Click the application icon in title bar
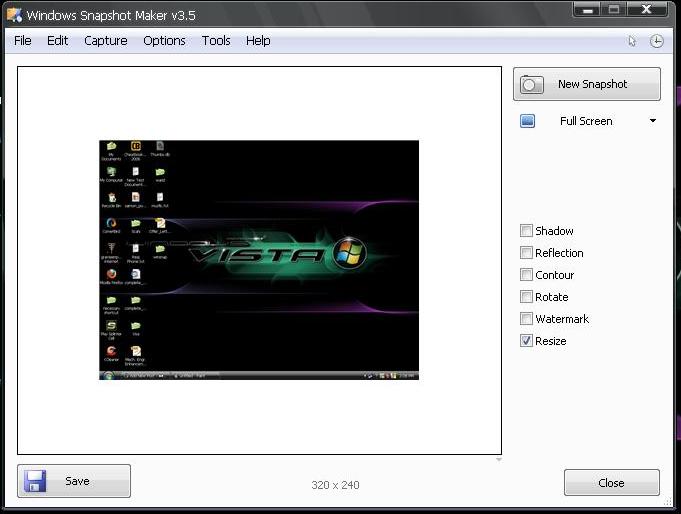The height and width of the screenshot is (514, 681). (x=14, y=15)
